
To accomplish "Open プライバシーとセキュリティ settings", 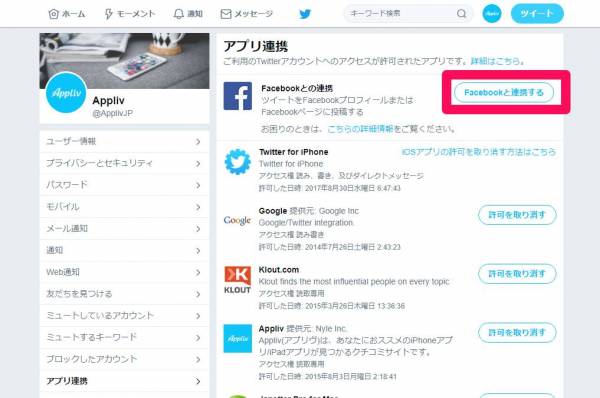I will point(124,163).
